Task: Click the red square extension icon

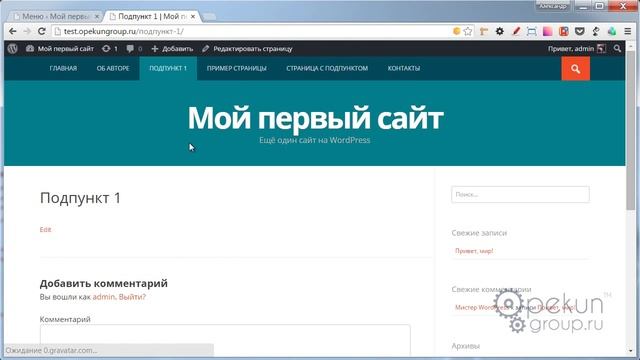Action: pos(564,31)
